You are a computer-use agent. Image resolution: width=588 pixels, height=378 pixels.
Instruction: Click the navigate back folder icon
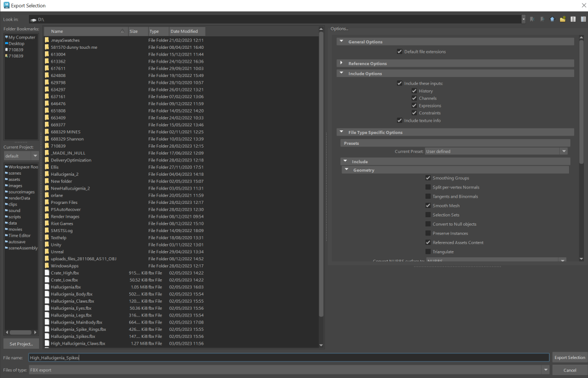pos(532,19)
